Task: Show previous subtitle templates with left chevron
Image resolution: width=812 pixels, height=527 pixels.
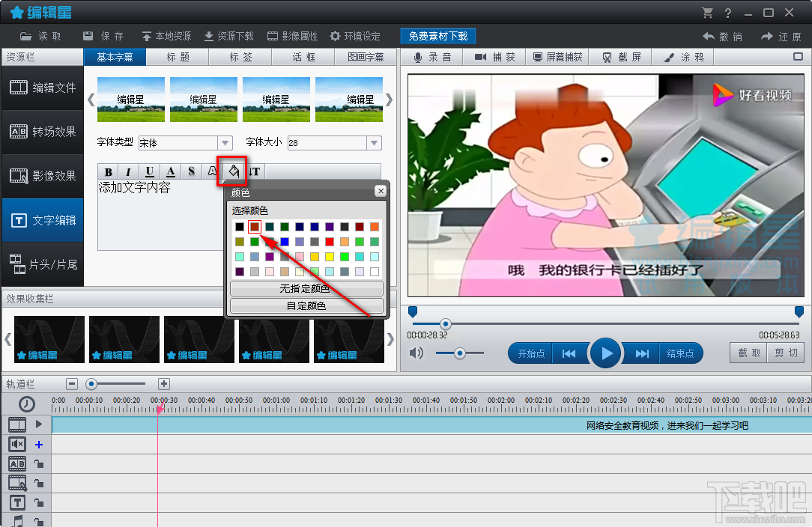Action: 91,100
